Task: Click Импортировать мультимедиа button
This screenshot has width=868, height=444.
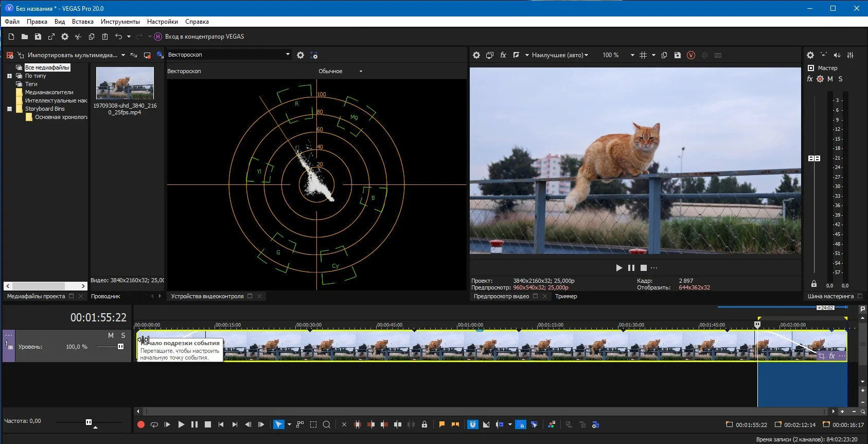Action: tap(72, 55)
